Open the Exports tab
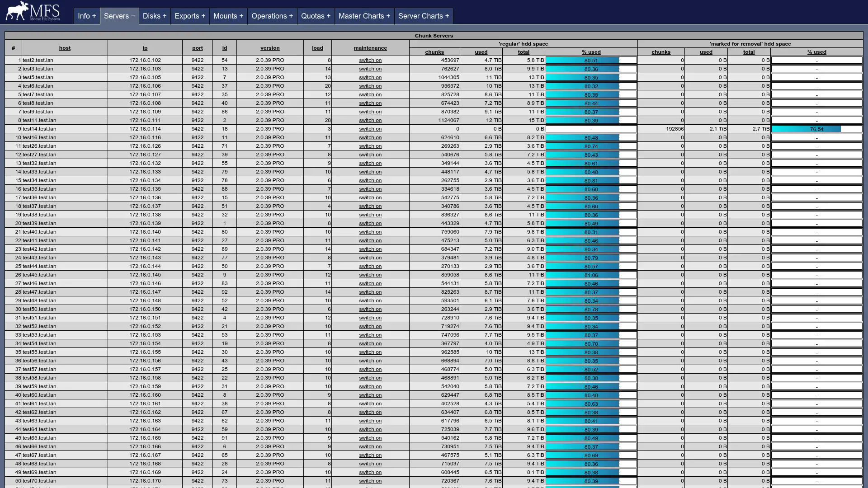The image size is (868, 488). 189,16
